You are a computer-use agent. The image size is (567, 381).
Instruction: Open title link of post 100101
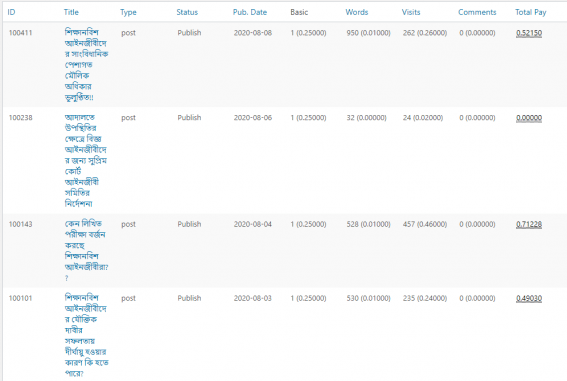(x=86, y=335)
